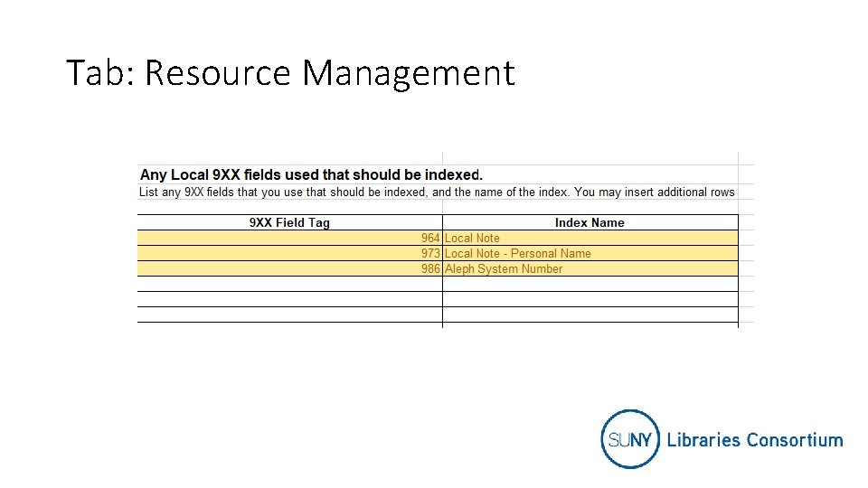
Task: Select the 'Local Note' cell in row 964
Action: pyautogui.click(x=590, y=238)
